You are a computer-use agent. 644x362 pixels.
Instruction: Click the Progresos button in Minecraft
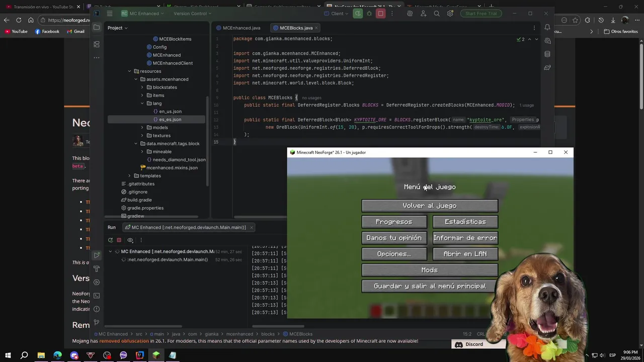(394, 222)
